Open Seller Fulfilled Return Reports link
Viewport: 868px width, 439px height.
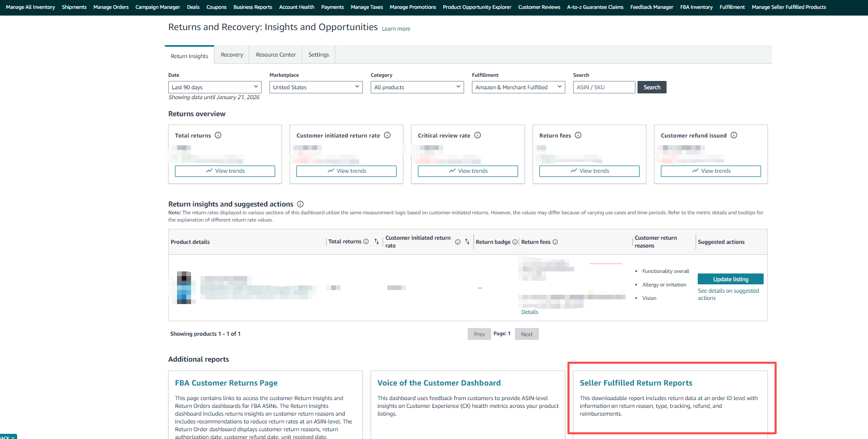point(635,383)
